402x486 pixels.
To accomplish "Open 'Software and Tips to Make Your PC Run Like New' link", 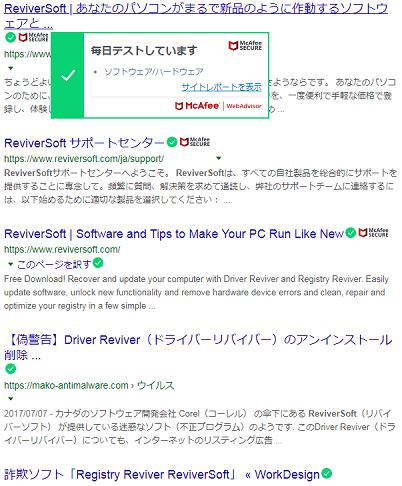I will coord(174,234).
